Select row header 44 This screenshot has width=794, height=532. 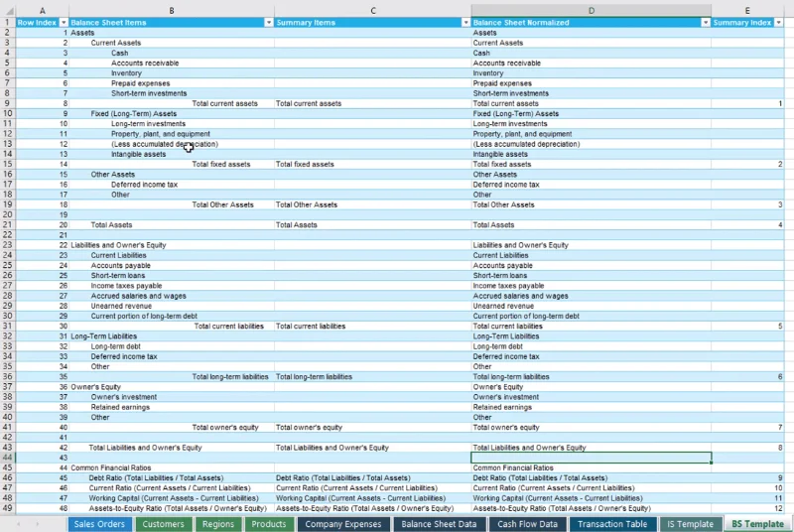8,458
